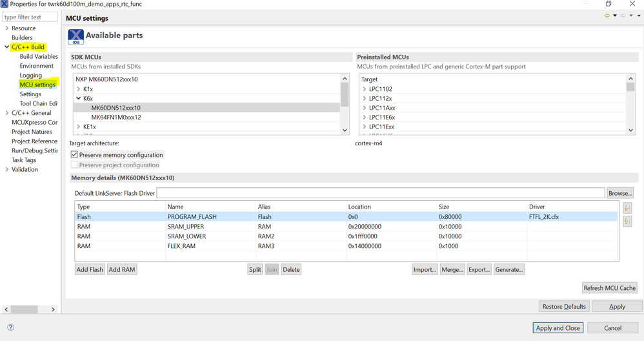The height and width of the screenshot is (341, 644).
Task: Collapse the C/C++ Build tree node
Action: (x=6, y=47)
